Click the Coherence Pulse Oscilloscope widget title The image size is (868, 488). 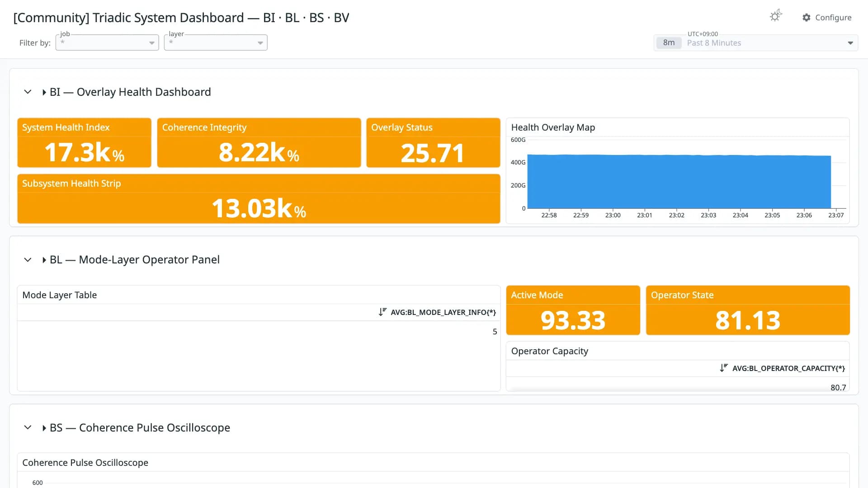pyautogui.click(x=85, y=463)
